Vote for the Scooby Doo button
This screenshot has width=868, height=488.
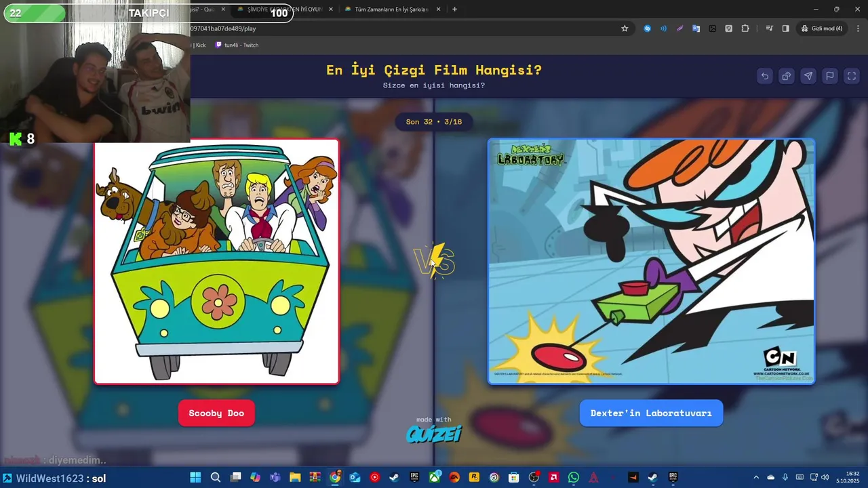(x=216, y=413)
